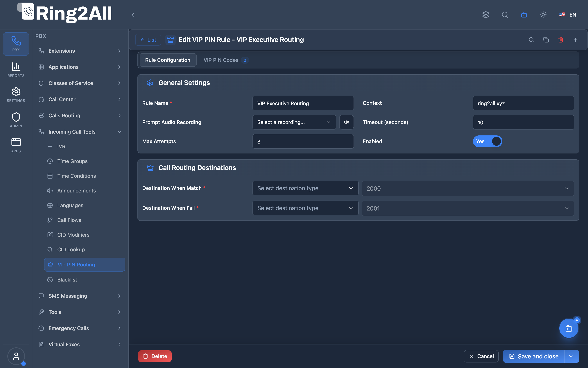
Task: Open Destination When Fail type dropdown
Action: click(305, 208)
